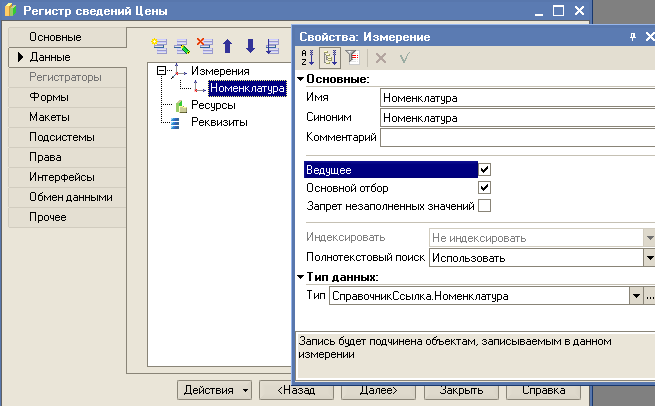Click into the Синоним input field
This screenshot has width=655, height=406.
tap(518, 118)
